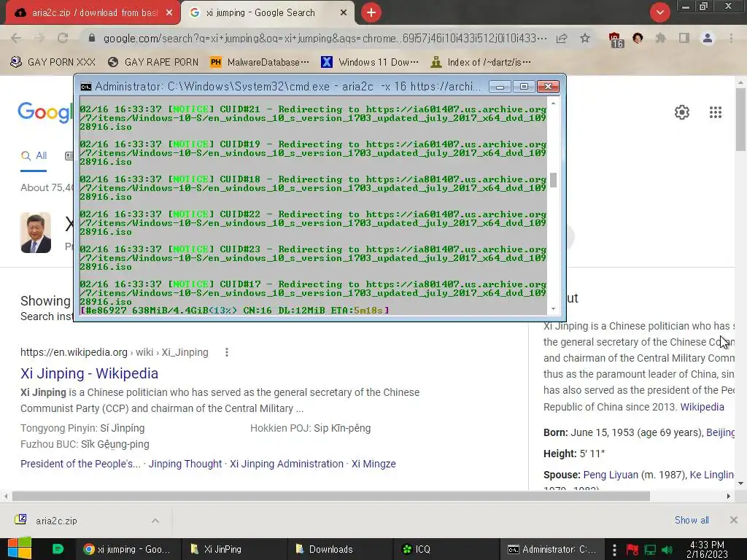Image resolution: width=747 pixels, height=560 pixels.
Task: Open Xi Jinping Administration sublink
Action: 287,464
